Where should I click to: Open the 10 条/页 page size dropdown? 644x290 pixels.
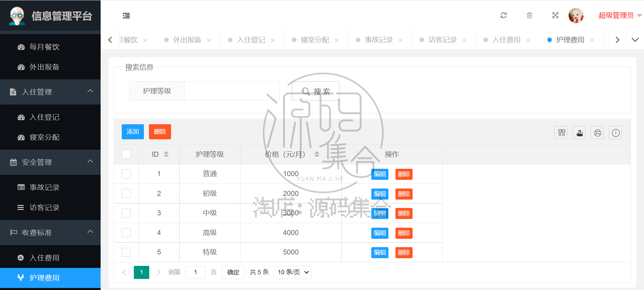(292, 272)
